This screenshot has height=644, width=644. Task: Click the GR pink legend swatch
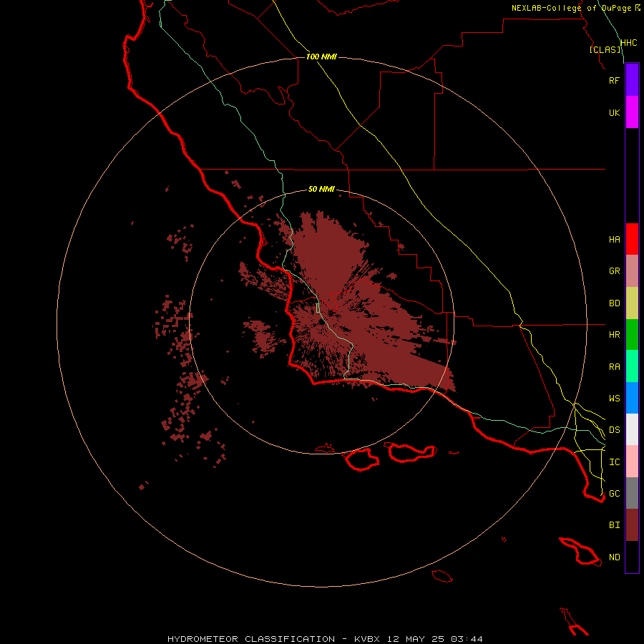pos(632,270)
